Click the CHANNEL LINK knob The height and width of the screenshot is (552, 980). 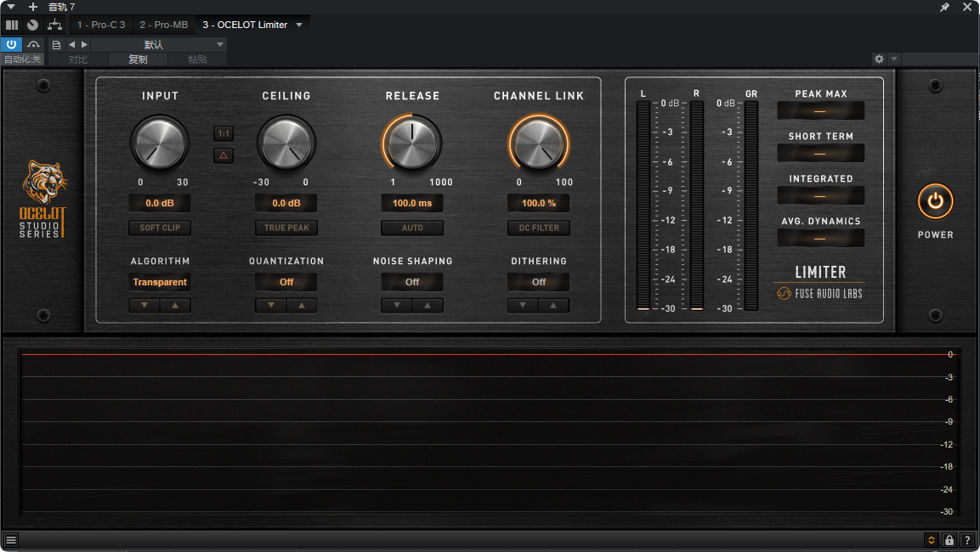539,143
